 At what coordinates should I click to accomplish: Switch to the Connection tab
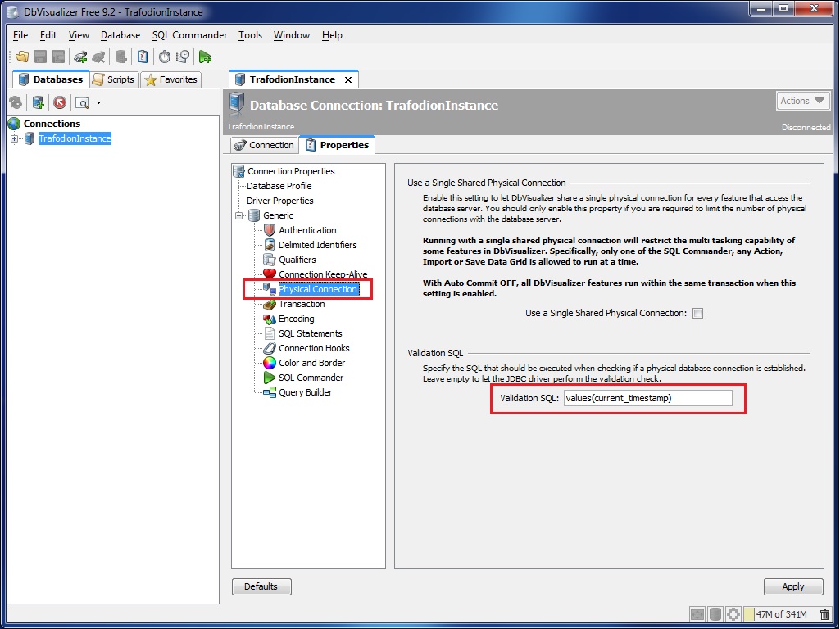[x=264, y=145]
